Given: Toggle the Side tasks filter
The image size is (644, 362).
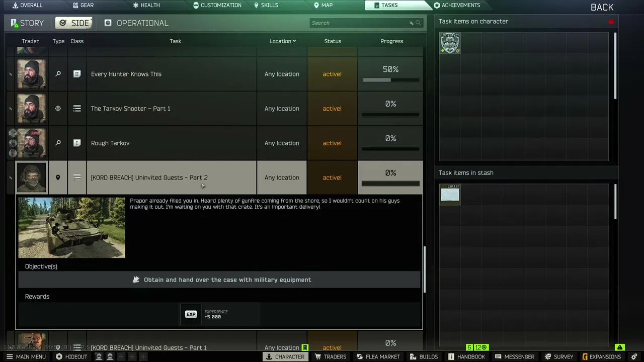Looking at the screenshot, I should 74,23.
